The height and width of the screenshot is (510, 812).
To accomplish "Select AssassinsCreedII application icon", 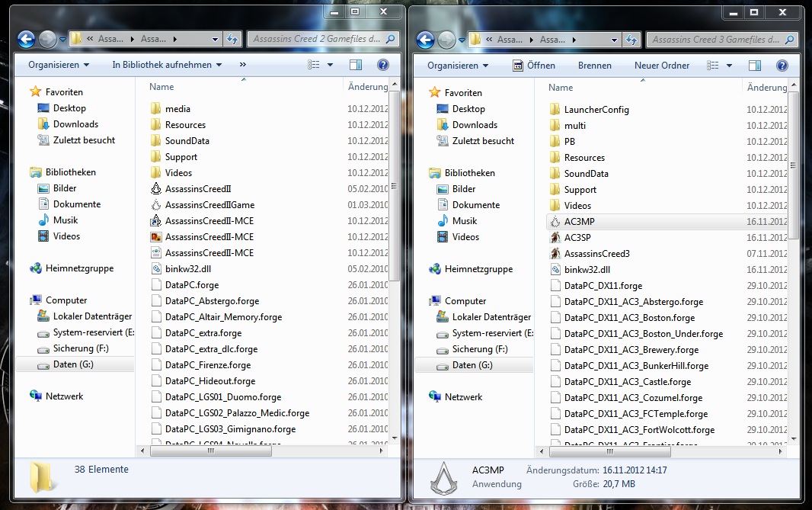I will (156, 188).
